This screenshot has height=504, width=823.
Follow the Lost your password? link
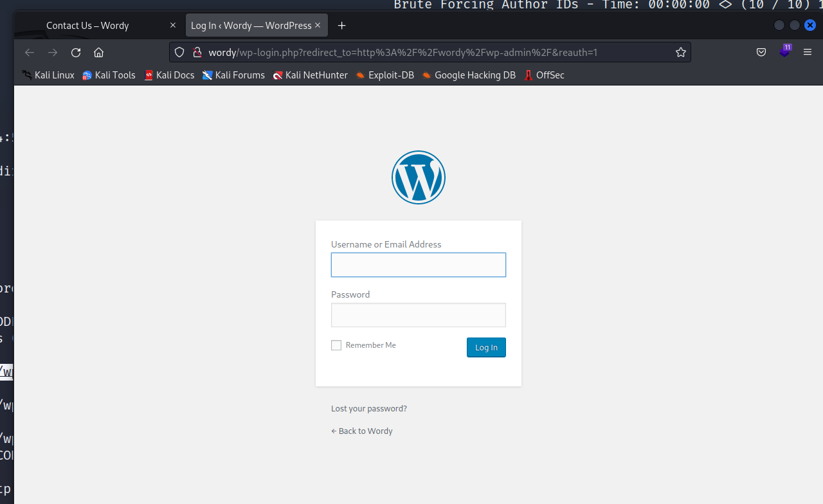pyautogui.click(x=369, y=409)
